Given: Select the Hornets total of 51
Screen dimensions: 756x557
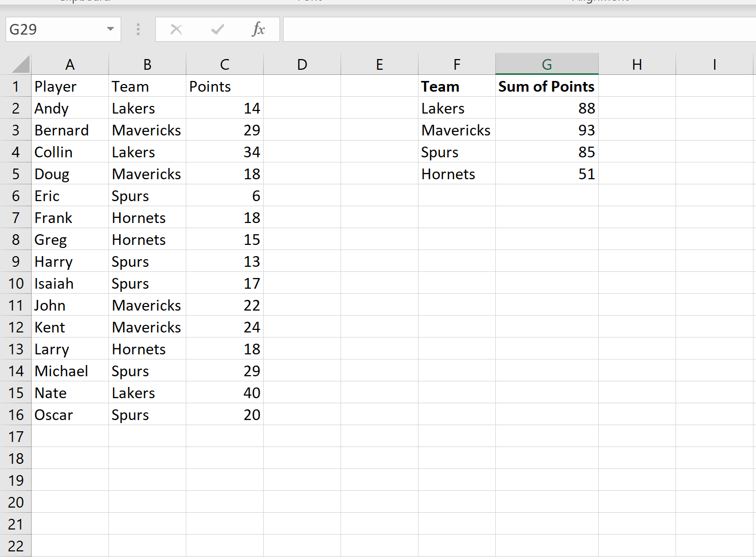Looking at the screenshot, I should 546,174.
